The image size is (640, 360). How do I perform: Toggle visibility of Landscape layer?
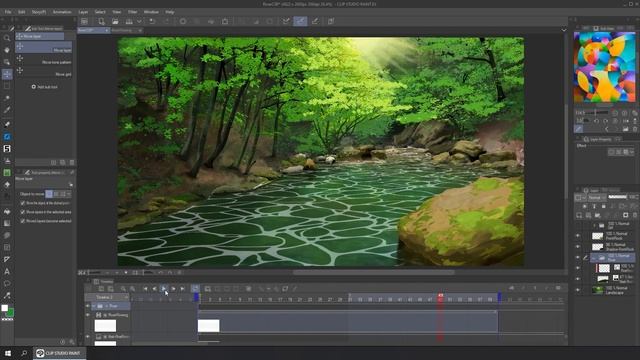(x=578, y=290)
